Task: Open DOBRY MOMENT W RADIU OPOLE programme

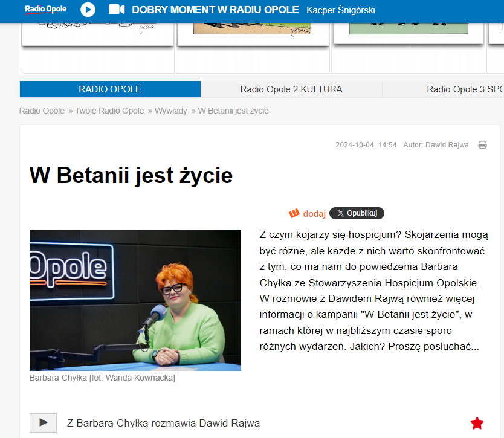Action: 215,10
